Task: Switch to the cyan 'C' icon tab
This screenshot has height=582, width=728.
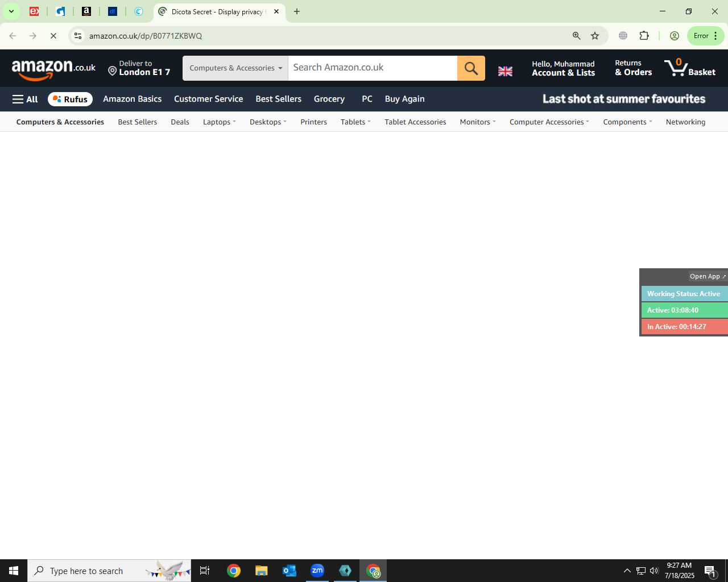Action: tap(139, 11)
